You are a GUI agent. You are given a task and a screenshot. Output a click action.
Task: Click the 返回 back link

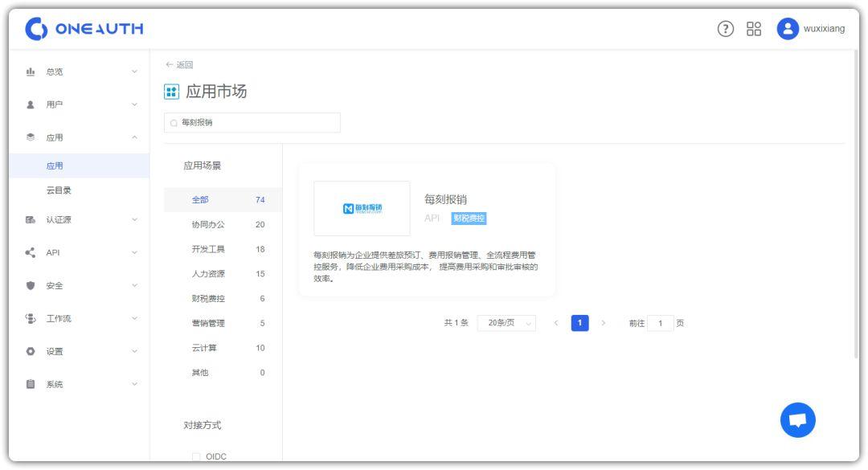pyautogui.click(x=178, y=64)
